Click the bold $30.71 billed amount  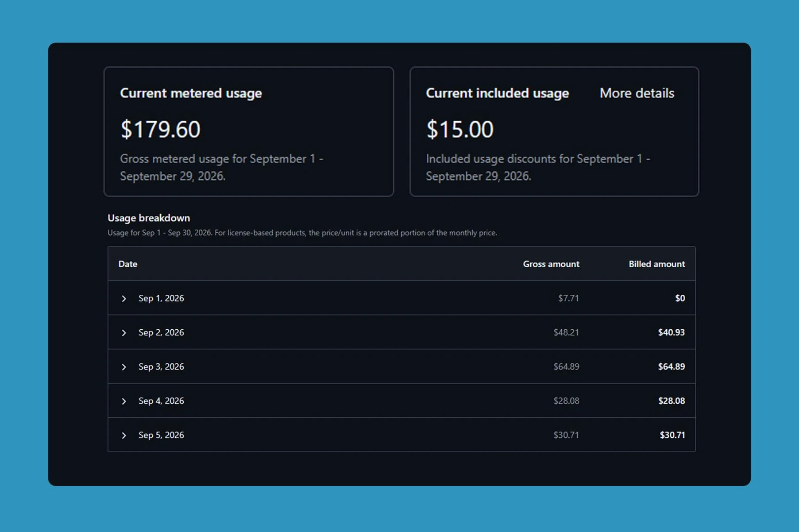coord(672,435)
